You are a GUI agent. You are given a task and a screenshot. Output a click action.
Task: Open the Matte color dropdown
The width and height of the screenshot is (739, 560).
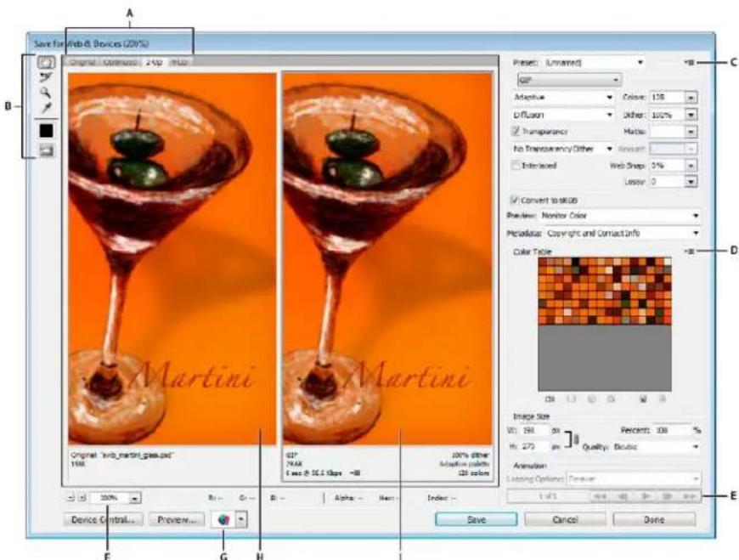[x=691, y=132]
